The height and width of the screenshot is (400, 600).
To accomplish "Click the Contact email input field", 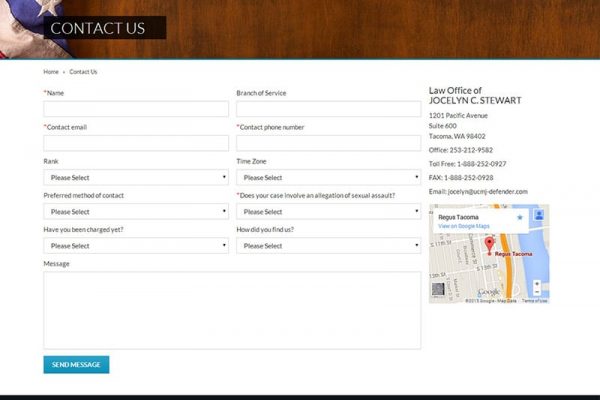I will click(x=136, y=143).
